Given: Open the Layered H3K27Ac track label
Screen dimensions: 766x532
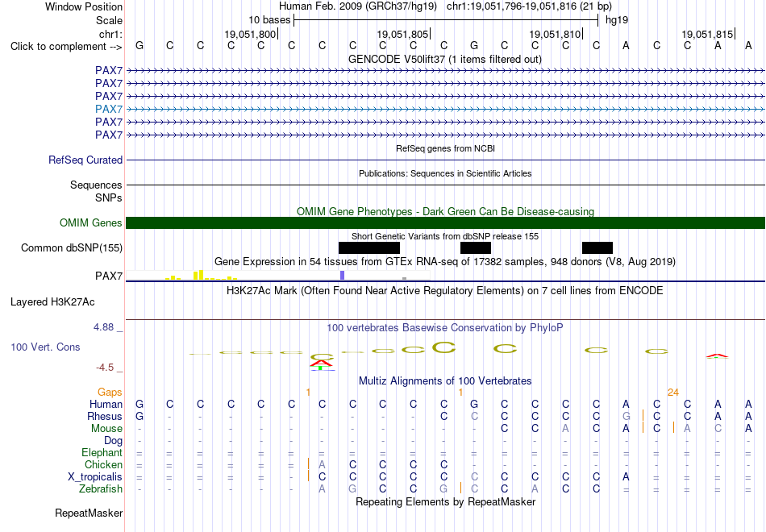Looking at the screenshot, I should click(52, 302).
